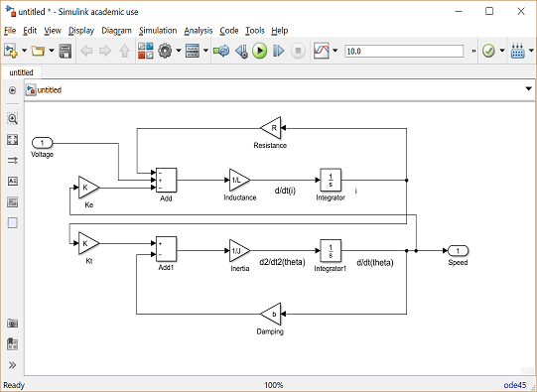Expand the Model Advisor dropdown arrow
537x392 pixels.
point(502,51)
